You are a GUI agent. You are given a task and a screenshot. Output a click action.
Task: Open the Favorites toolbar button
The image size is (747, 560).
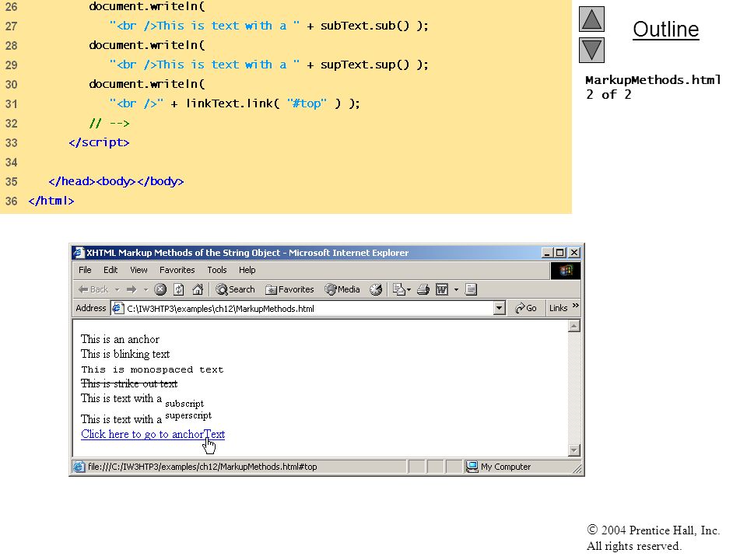tap(289, 289)
